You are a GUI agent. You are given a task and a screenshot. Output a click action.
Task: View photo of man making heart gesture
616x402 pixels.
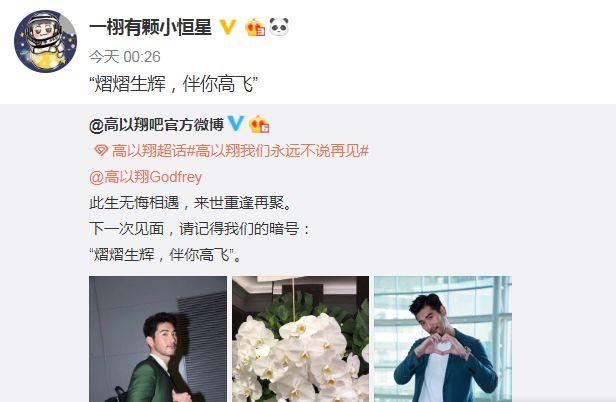pyautogui.click(x=443, y=339)
